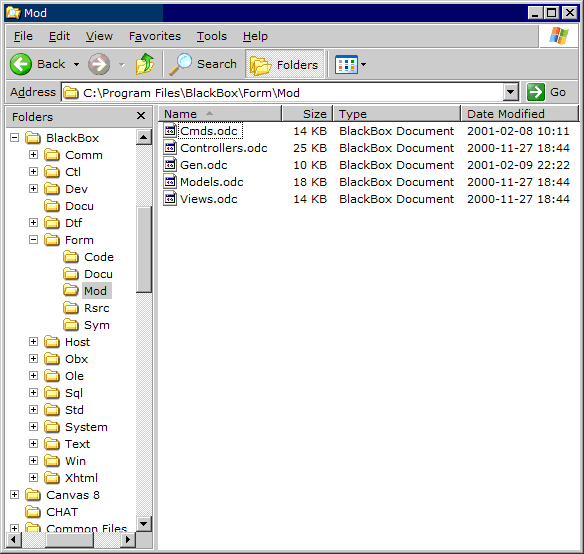The image size is (584, 554).
Task: Open the File menu
Action: coord(23,36)
